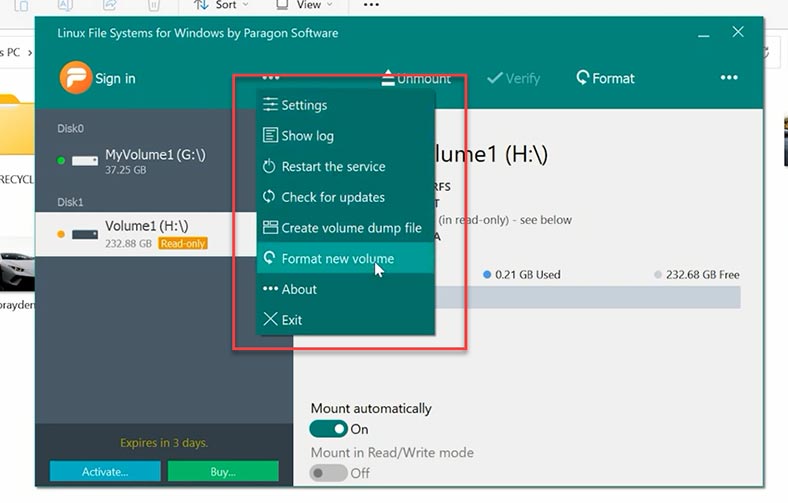788x503 pixels.
Task: Minimize the Paragon window
Action: tap(704, 35)
